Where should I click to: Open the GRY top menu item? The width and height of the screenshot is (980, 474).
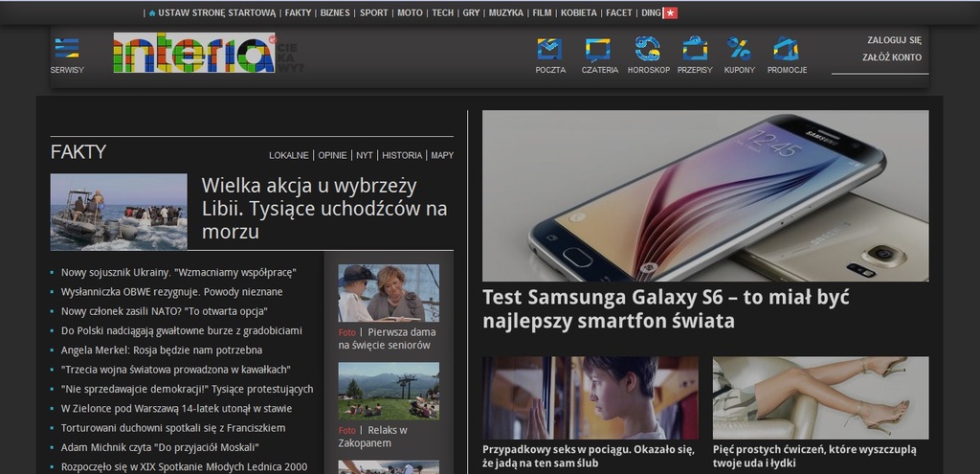pyautogui.click(x=471, y=12)
